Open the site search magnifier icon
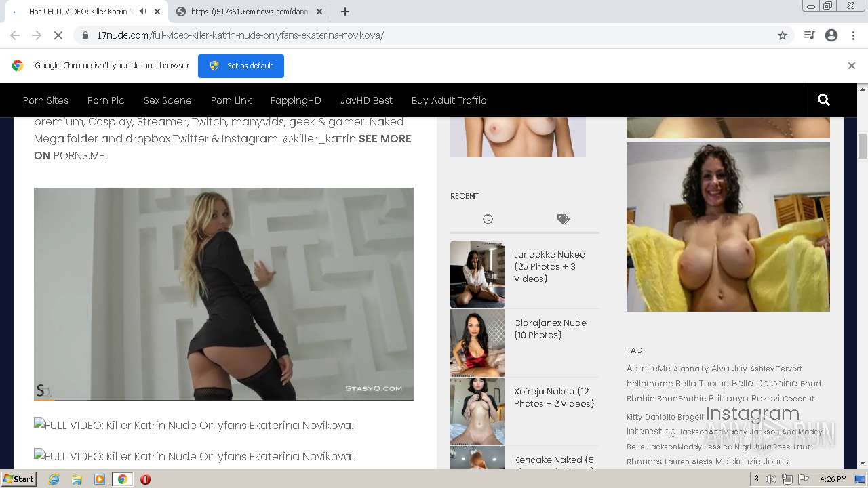 point(824,100)
